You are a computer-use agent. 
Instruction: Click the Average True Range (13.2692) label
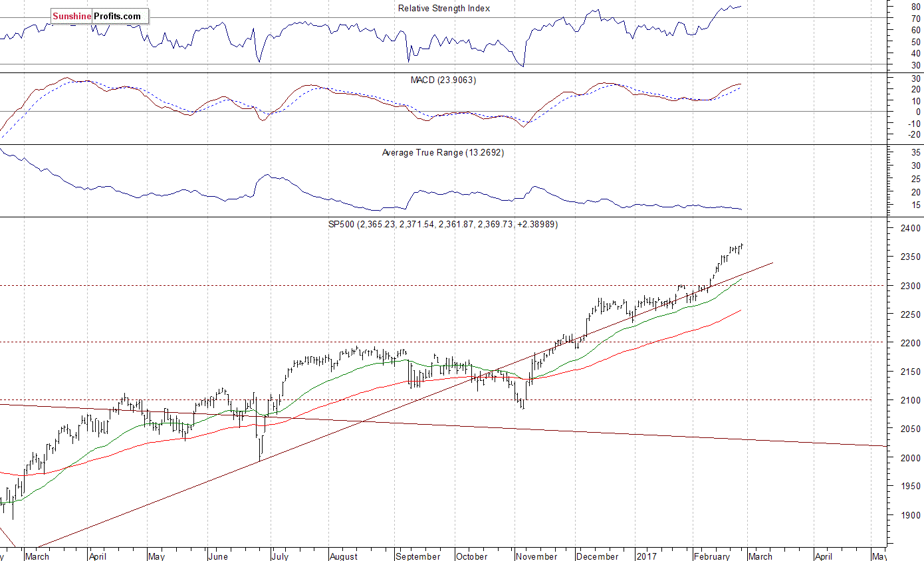click(443, 153)
